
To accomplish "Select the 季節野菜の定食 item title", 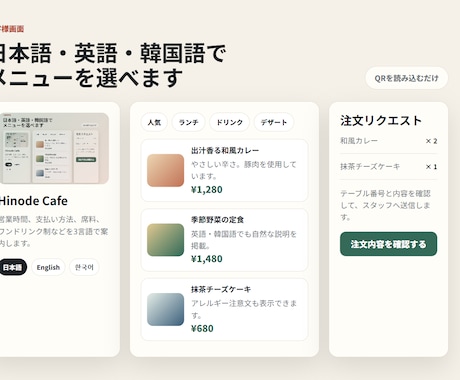I will pyautogui.click(x=217, y=220).
